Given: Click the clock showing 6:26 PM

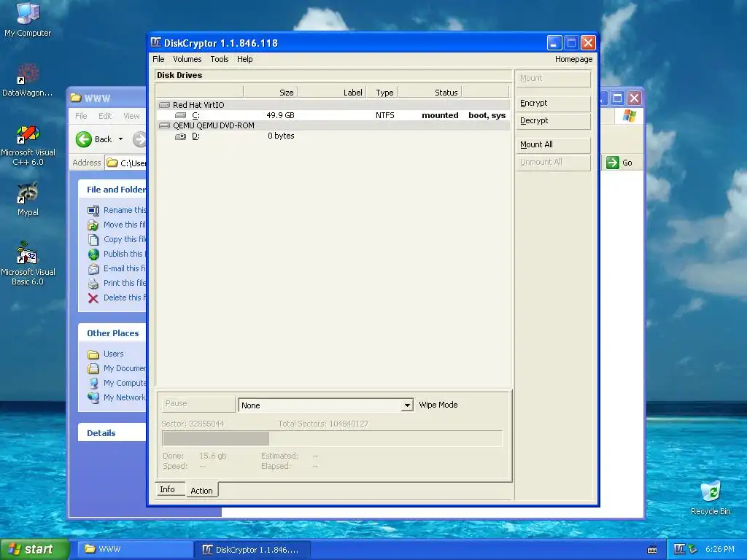Looking at the screenshot, I should click(x=720, y=549).
